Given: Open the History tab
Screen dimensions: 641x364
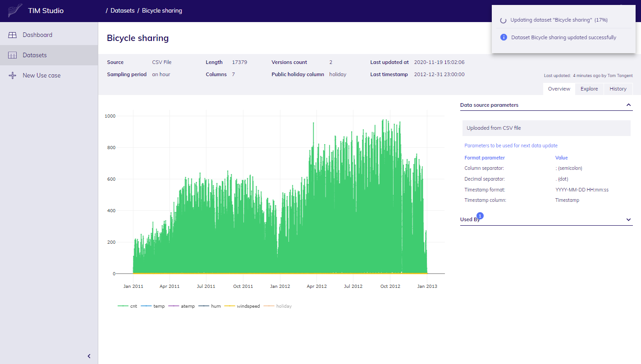Looking at the screenshot, I should (618, 89).
